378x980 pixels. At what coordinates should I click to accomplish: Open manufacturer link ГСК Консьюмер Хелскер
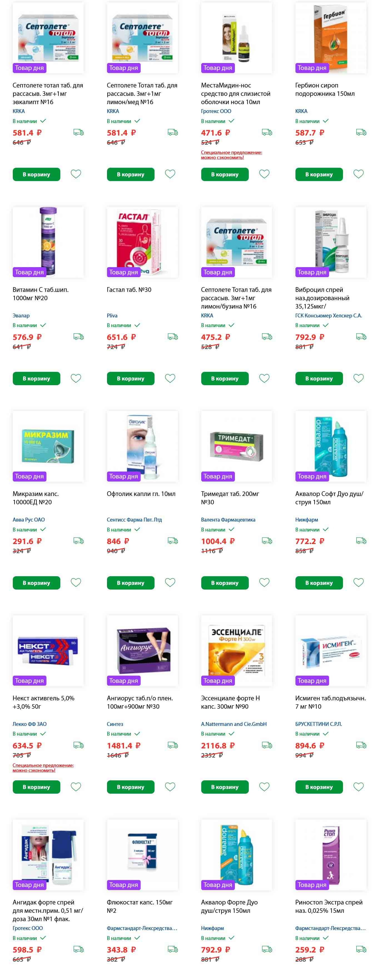coord(329,315)
